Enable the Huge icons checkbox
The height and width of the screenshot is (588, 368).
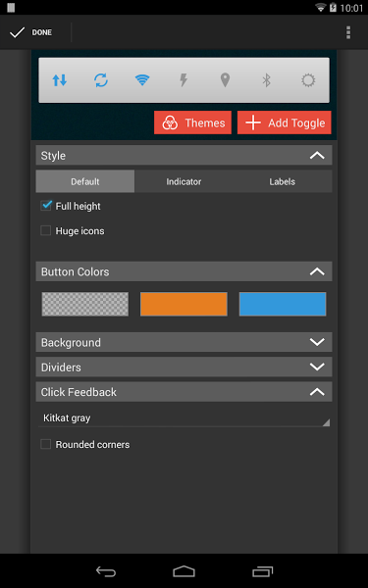coord(46,230)
